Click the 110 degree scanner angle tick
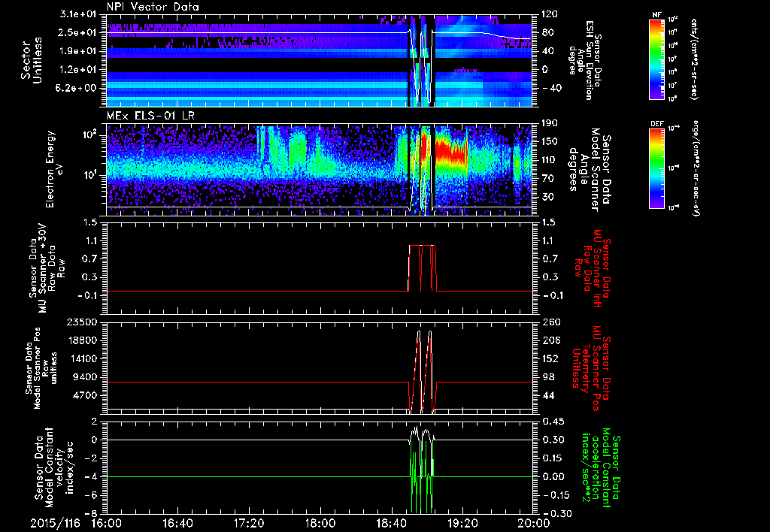The image size is (770, 532). [548, 160]
